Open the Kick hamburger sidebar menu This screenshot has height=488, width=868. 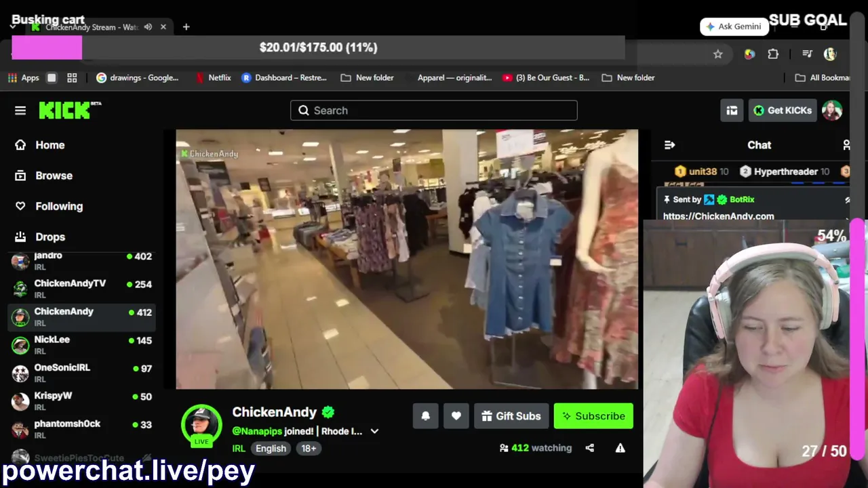(20, 110)
